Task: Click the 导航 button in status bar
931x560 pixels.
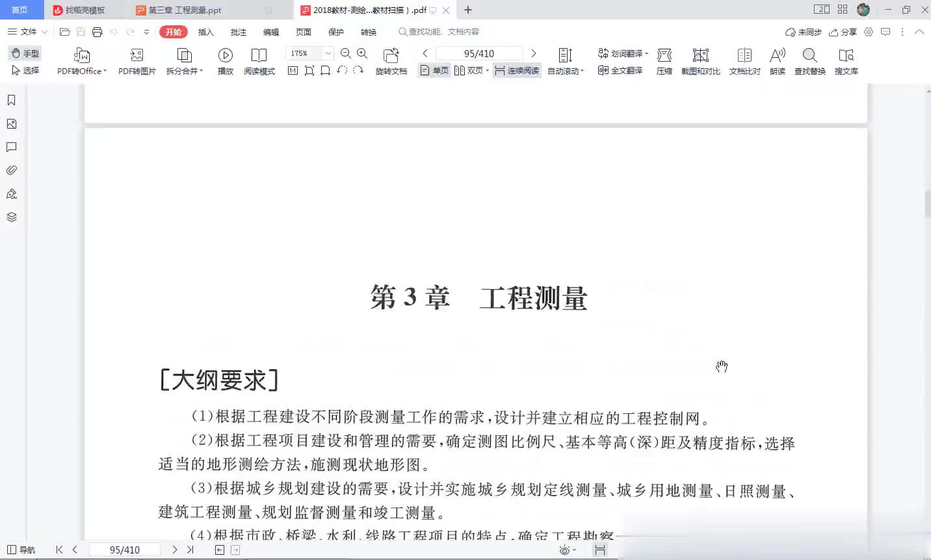Action: 21,550
